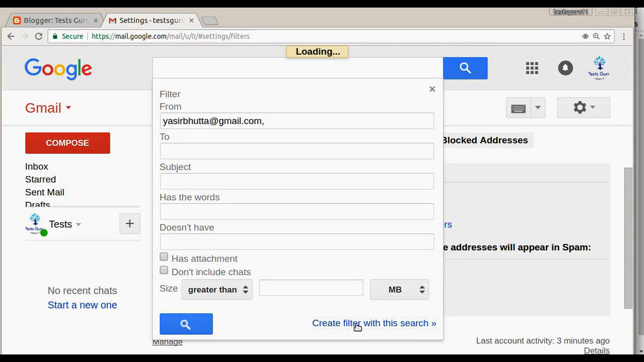
Task: Click the From field with yasirbhutta address
Action: coord(297,121)
